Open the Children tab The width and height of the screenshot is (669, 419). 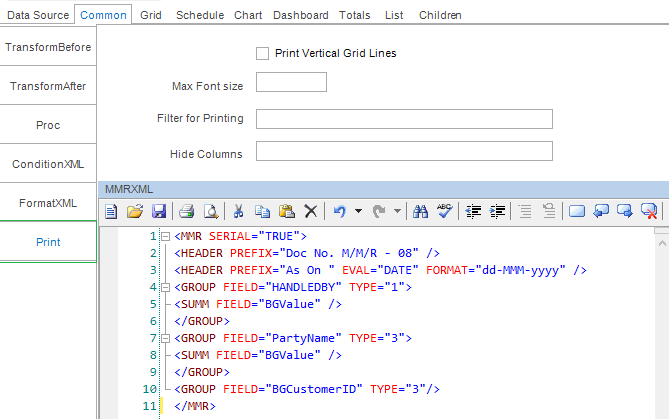click(x=440, y=15)
